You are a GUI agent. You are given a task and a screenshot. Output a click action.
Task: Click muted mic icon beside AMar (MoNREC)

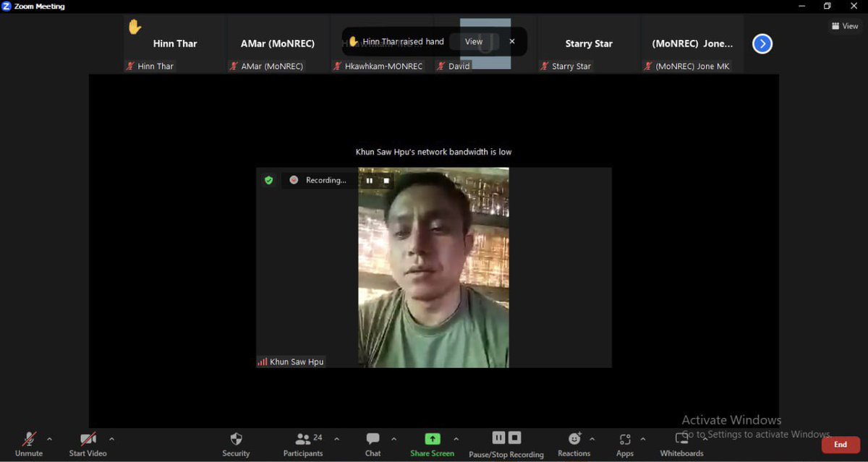click(x=234, y=66)
